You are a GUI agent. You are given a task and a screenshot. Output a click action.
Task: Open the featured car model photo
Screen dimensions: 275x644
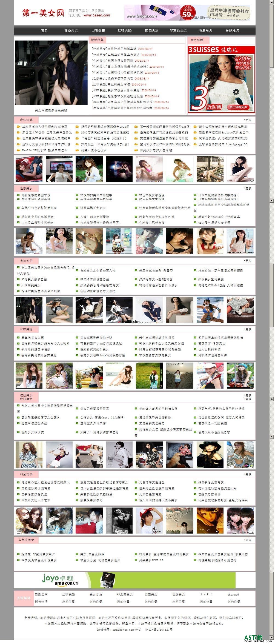pos(51,73)
